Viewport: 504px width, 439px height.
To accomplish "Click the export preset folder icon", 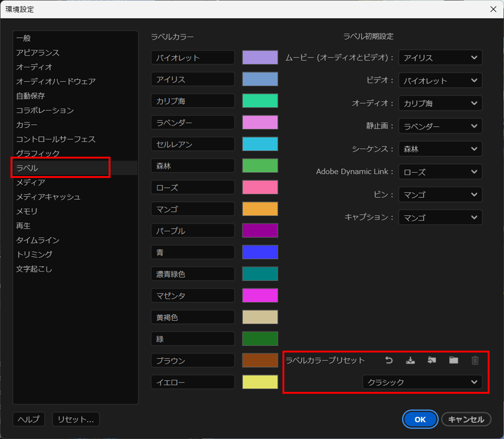I will coord(431,360).
